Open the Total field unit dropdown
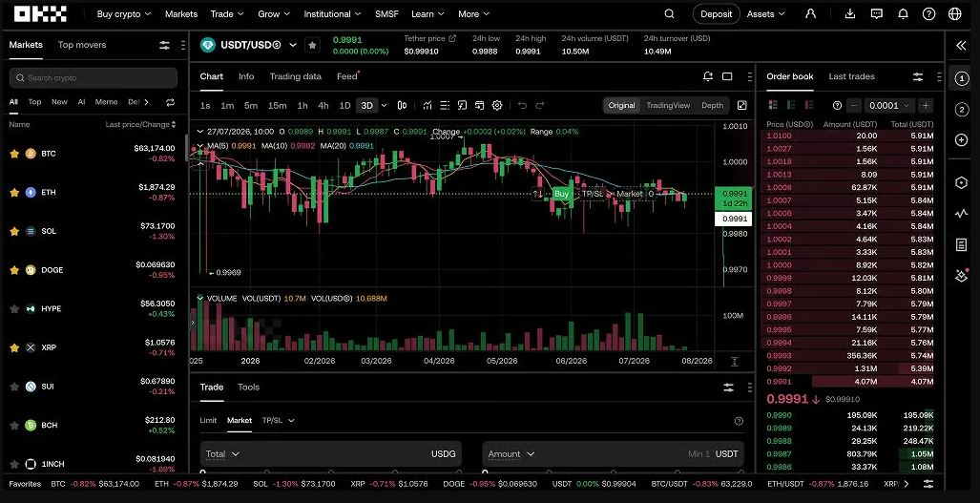This screenshot has width=980, height=503. [222, 454]
